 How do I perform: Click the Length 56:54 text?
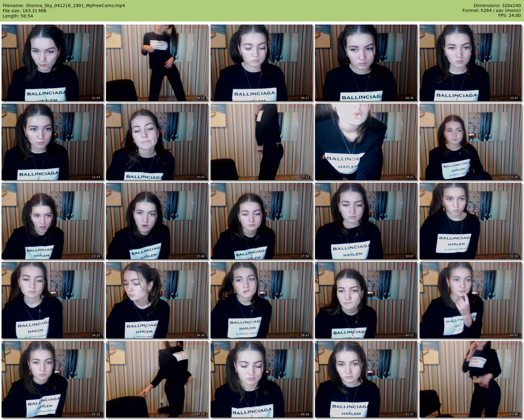[18, 16]
